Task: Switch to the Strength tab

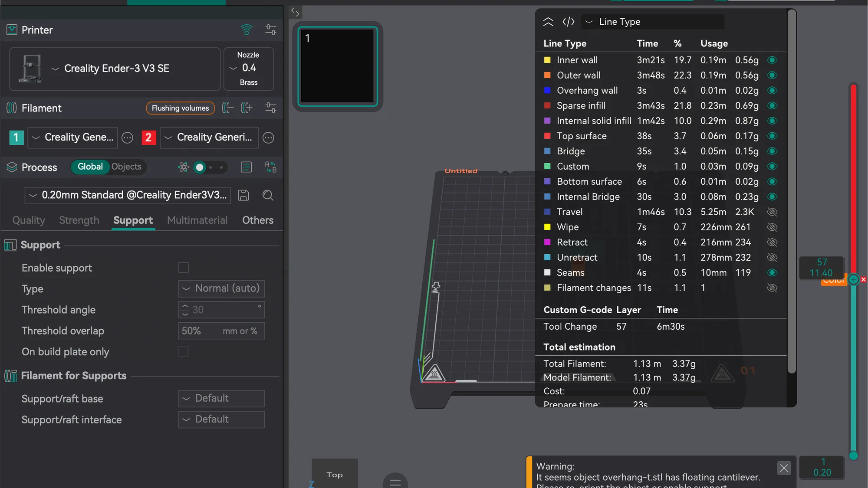Action: [x=79, y=220]
